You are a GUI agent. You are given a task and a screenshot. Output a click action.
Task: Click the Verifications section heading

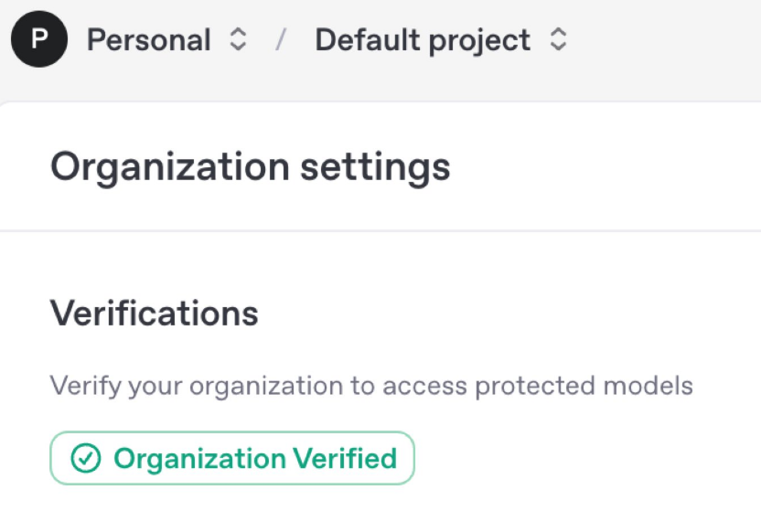[x=155, y=314]
